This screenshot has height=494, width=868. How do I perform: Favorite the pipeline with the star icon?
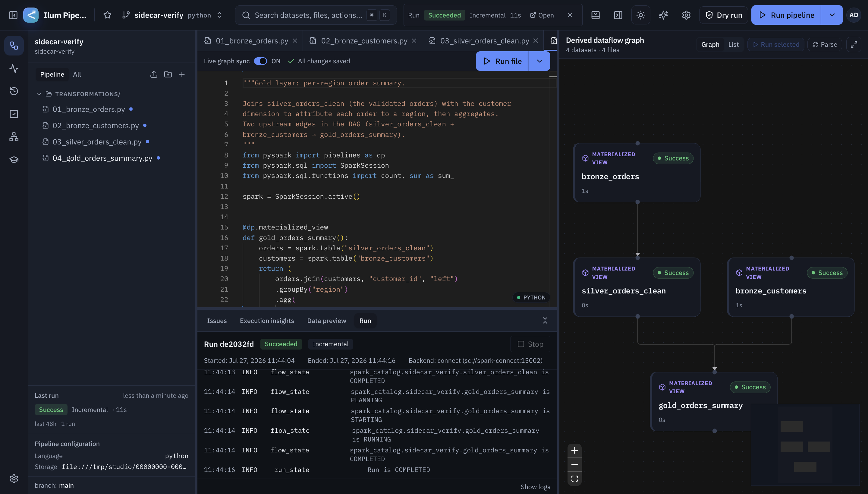tap(107, 15)
